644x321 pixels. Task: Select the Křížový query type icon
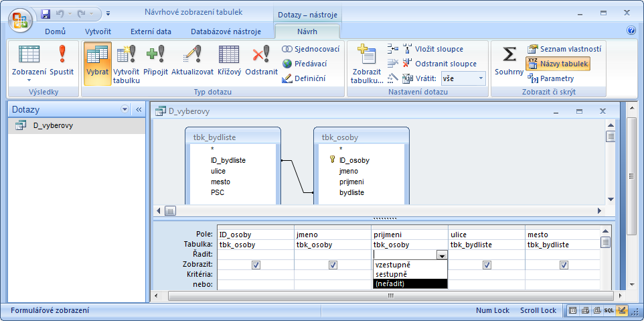(x=229, y=60)
